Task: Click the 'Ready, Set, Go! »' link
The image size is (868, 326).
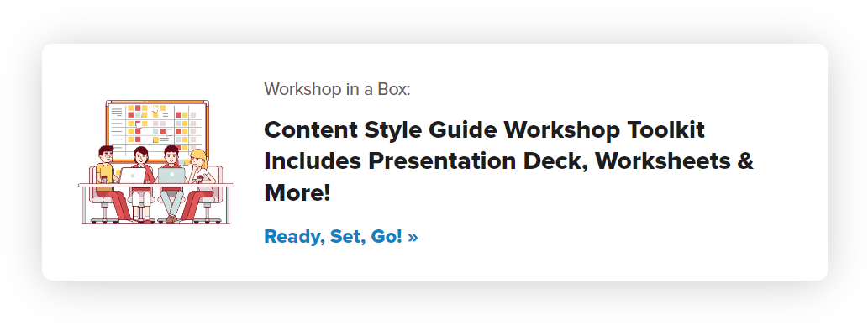Action: (341, 237)
